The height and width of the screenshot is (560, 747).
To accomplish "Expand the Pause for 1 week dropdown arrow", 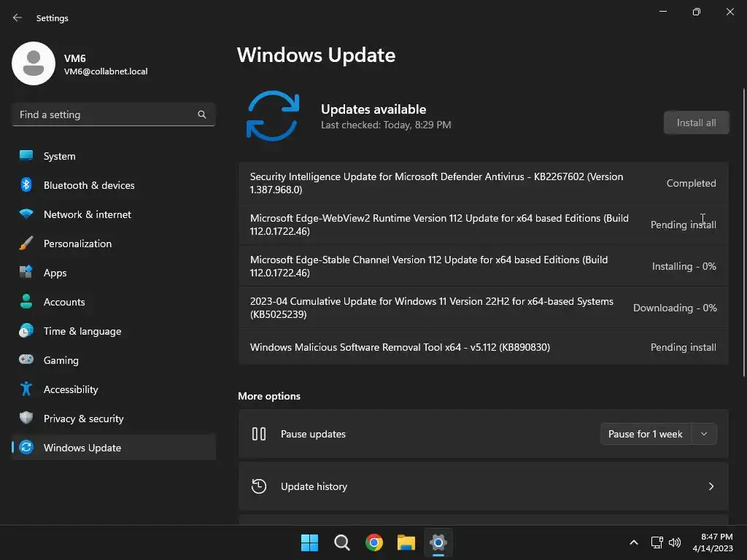I will 704,434.
